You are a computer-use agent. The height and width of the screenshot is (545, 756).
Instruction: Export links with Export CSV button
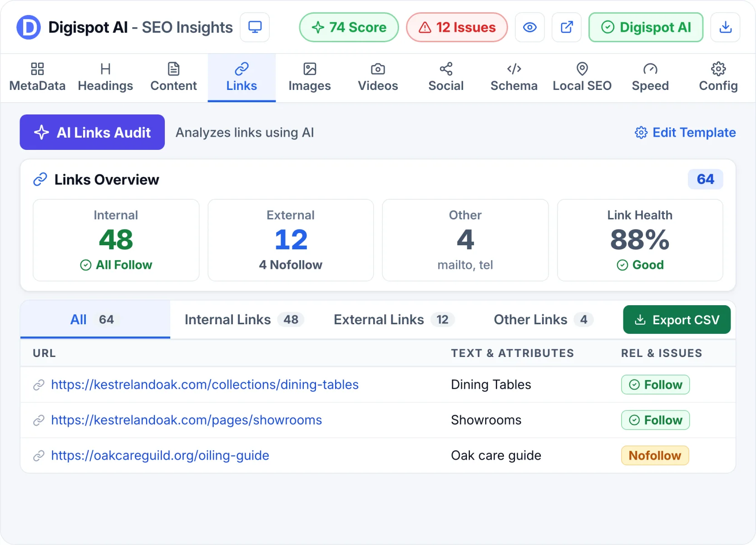click(x=677, y=320)
